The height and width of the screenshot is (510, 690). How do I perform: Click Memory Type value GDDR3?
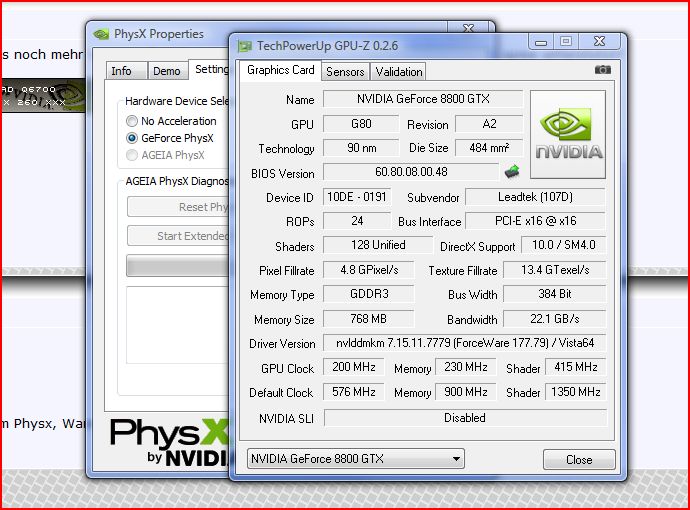369,294
